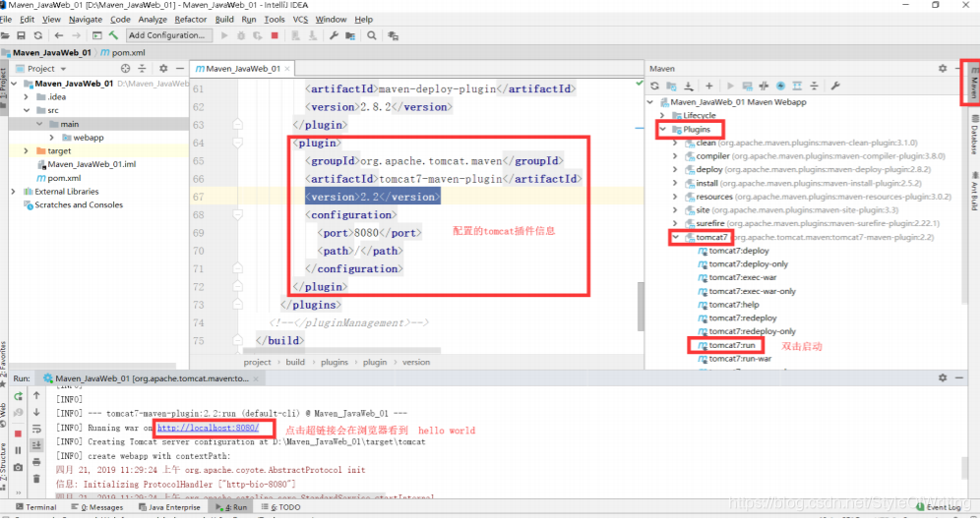
Task: Open Event Log in status bar
Action: 938,507
